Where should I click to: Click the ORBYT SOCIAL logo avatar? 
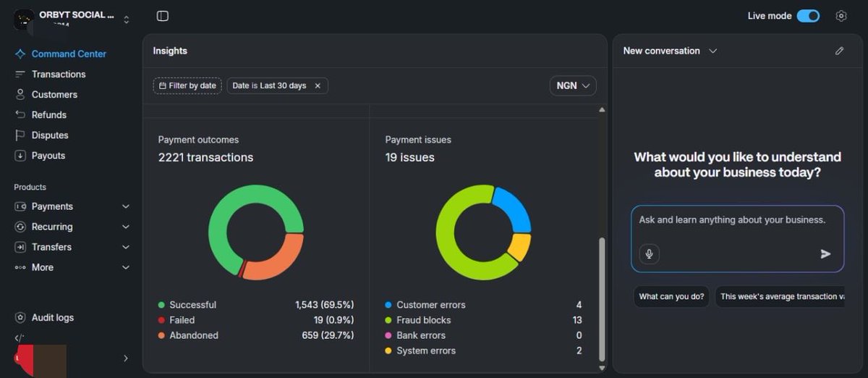click(24, 19)
